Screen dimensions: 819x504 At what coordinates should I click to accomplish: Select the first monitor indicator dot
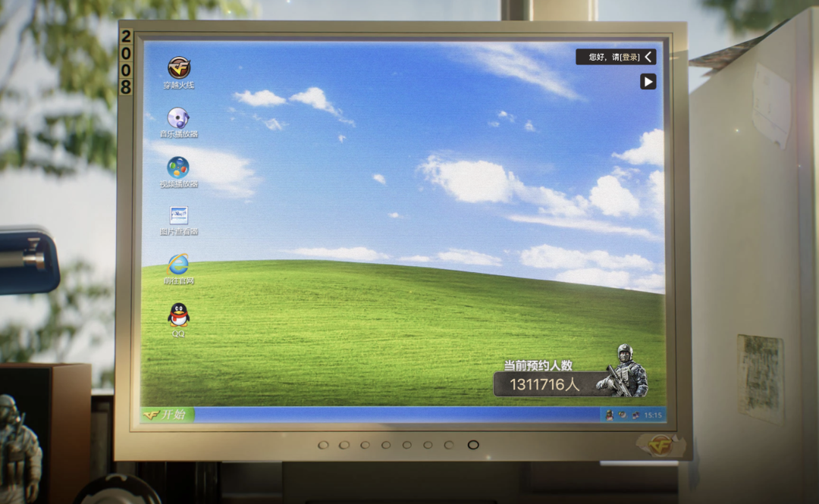pyautogui.click(x=323, y=445)
